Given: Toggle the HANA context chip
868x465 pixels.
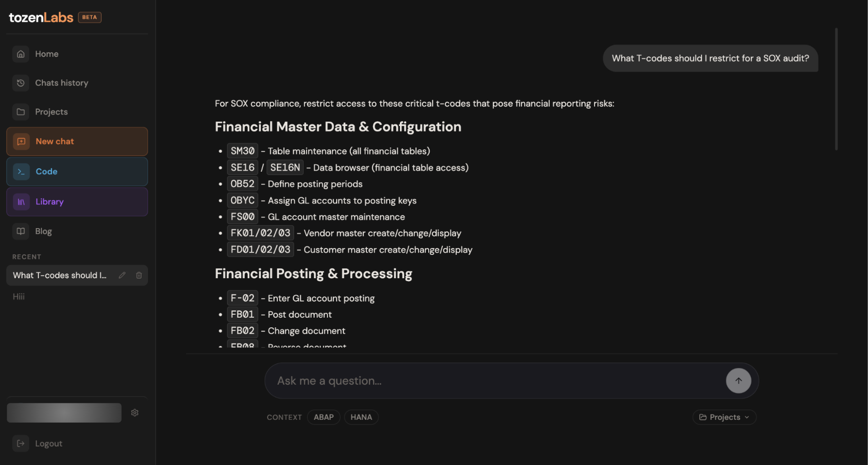Looking at the screenshot, I should pos(361,417).
